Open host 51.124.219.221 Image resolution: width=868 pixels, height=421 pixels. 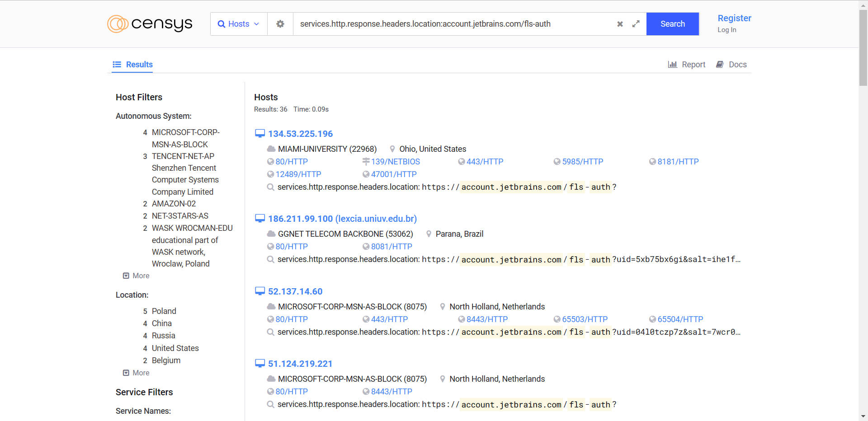[300, 364]
